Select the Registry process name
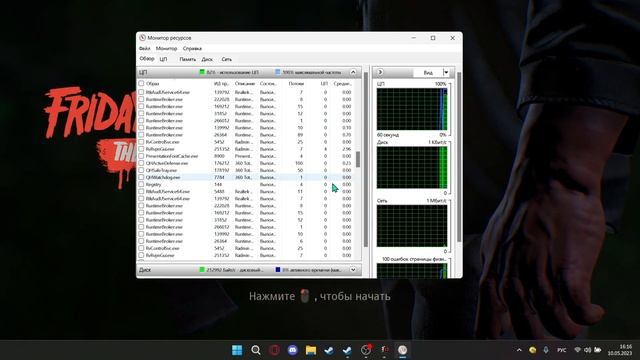The image size is (640, 360). pos(153,184)
